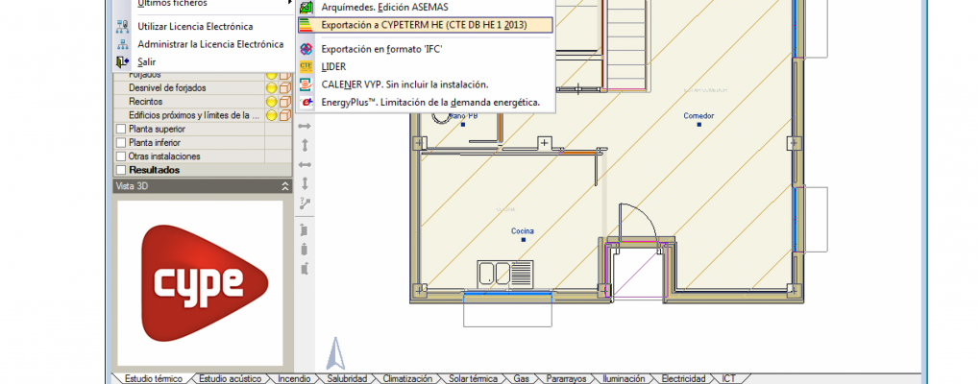Click the 3D cube icon for Desnivel de forjados

(285, 88)
